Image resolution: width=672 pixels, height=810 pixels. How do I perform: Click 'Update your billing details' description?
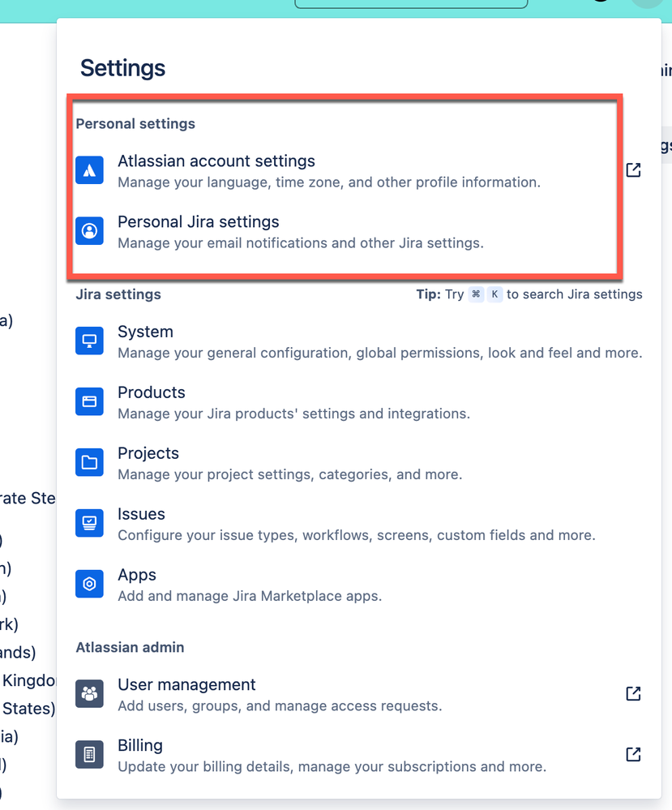pyautogui.click(x=332, y=766)
